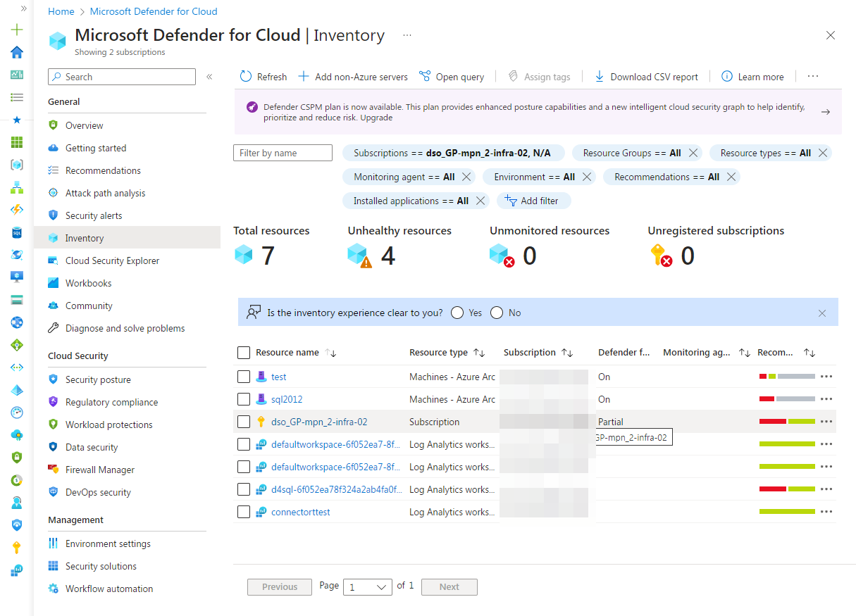856x616 pixels.
Task: Click the Filter by name field
Action: [x=283, y=153]
